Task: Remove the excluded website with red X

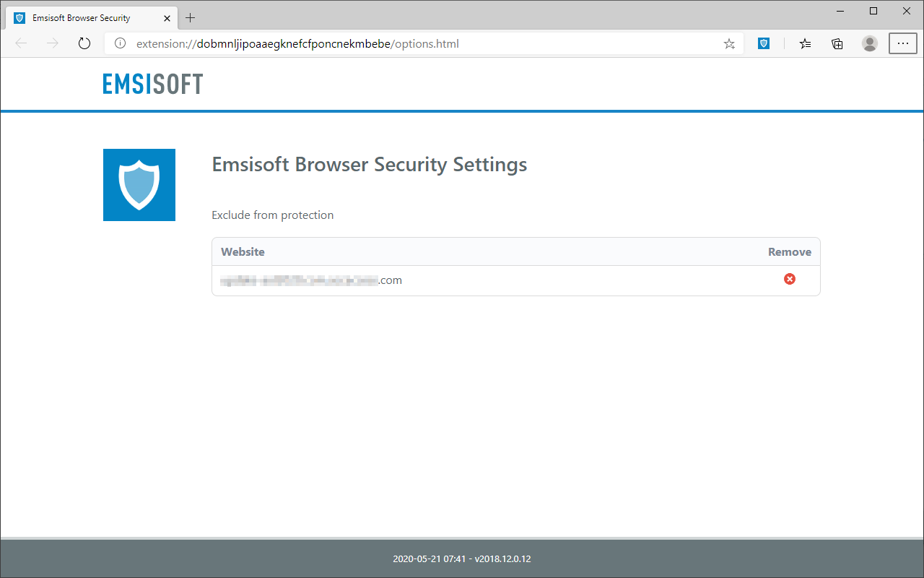Action: [x=790, y=279]
